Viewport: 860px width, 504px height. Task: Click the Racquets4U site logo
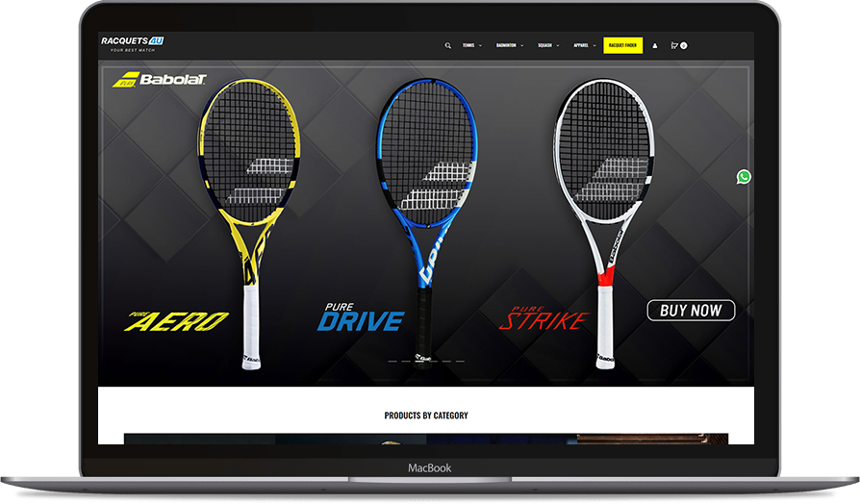pyautogui.click(x=132, y=44)
